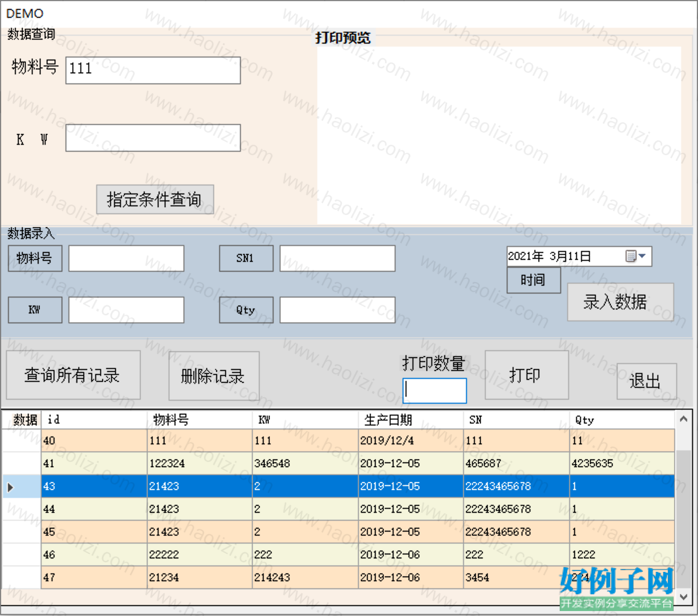Click the Qty label button
This screenshot has width=698, height=616.
click(x=246, y=309)
